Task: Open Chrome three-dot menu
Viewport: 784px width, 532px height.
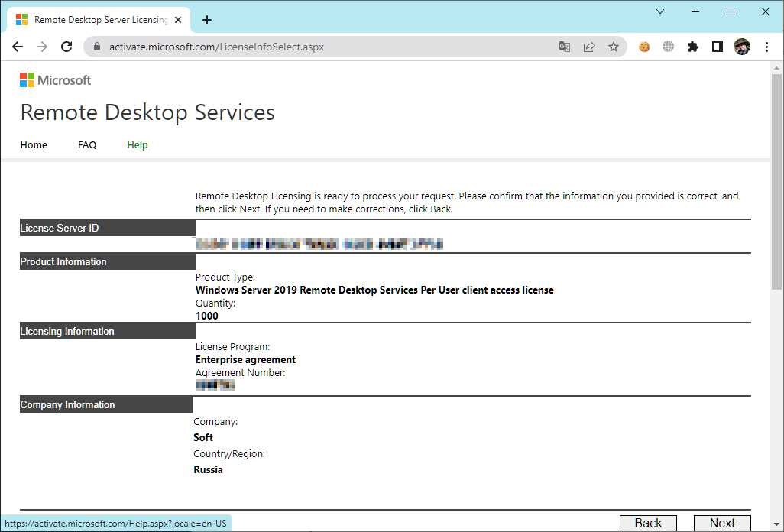Action: (x=766, y=47)
